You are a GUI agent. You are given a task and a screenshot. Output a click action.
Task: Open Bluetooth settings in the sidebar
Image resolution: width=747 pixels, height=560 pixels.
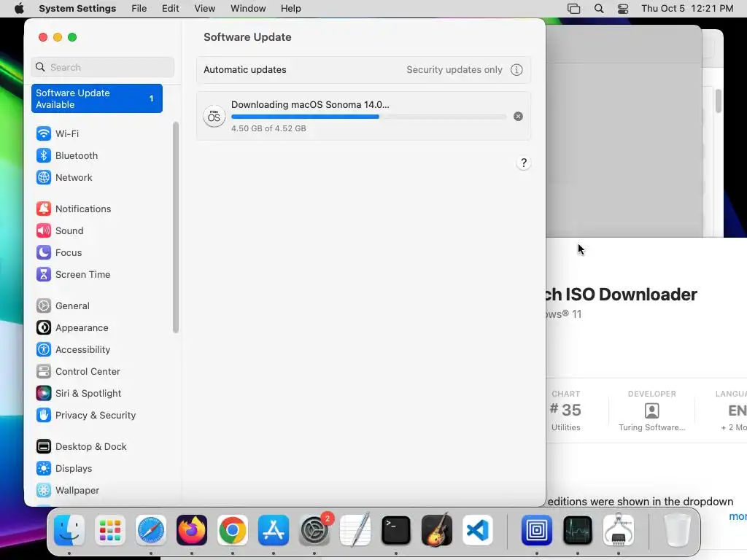(x=66, y=156)
